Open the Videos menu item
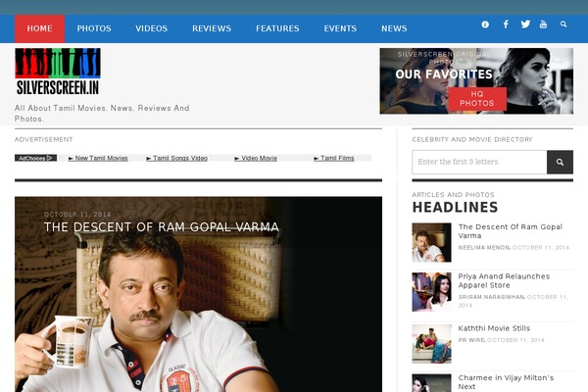 pos(152,28)
